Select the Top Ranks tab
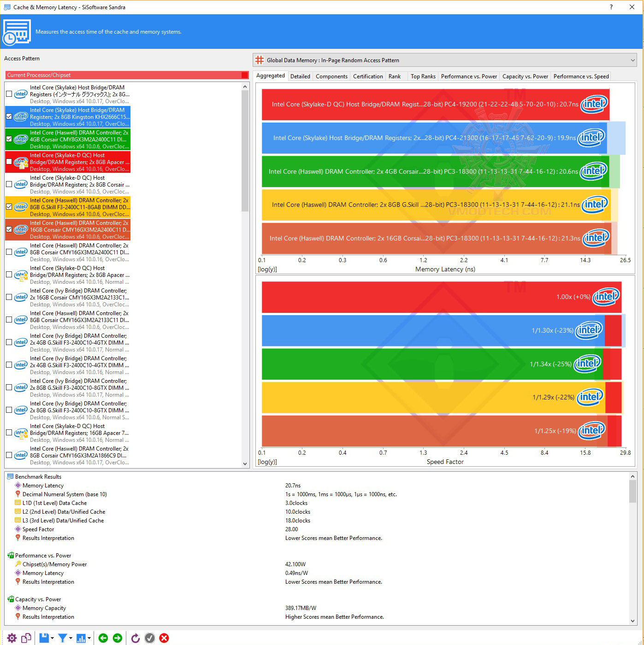 423,76
